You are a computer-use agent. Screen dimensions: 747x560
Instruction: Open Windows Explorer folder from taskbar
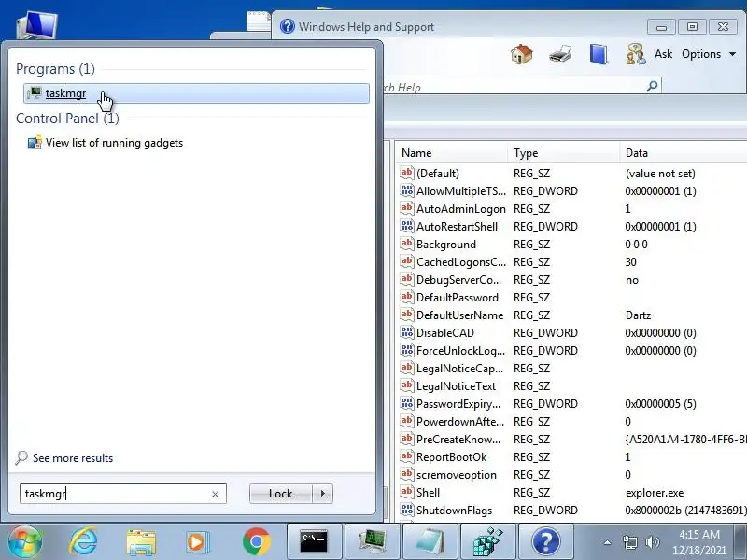[x=141, y=542]
